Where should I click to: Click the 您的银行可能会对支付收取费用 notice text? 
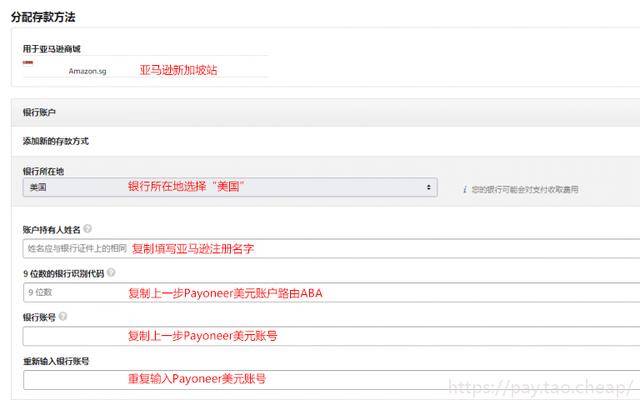pos(524,189)
